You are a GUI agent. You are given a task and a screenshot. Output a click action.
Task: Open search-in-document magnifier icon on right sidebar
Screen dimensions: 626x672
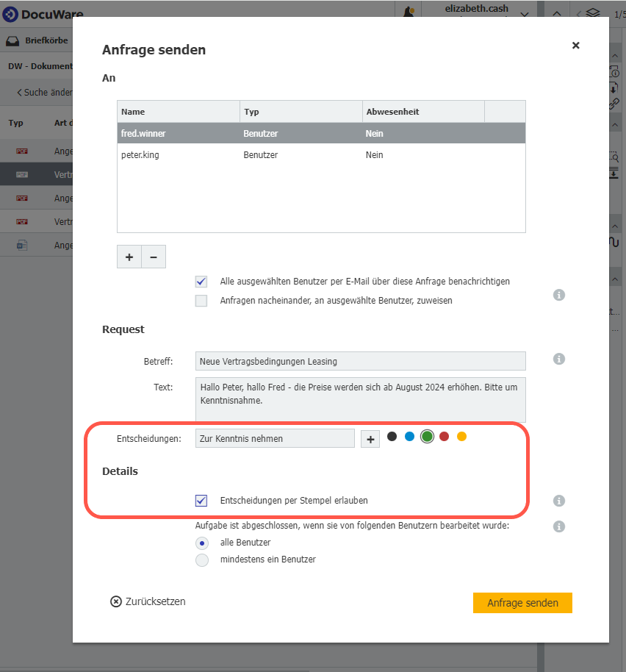(615, 154)
